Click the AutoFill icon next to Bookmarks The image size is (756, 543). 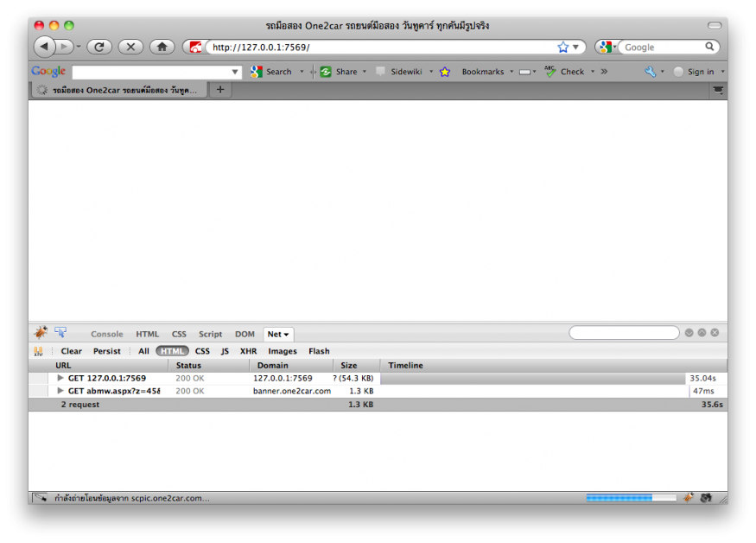coord(525,72)
